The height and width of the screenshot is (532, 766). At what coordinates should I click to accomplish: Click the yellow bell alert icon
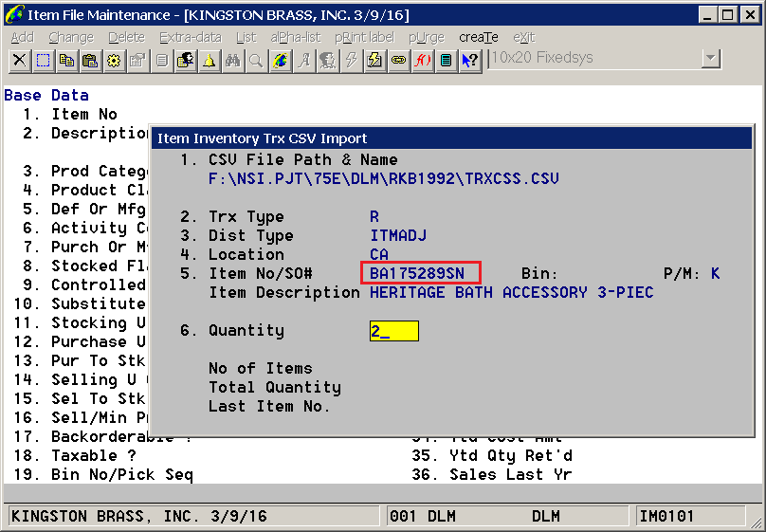(210, 61)
